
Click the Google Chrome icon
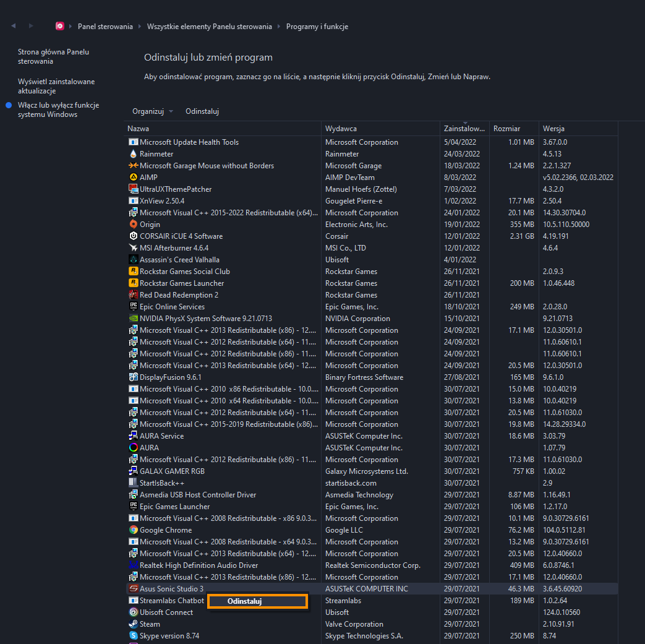point(133,530)
